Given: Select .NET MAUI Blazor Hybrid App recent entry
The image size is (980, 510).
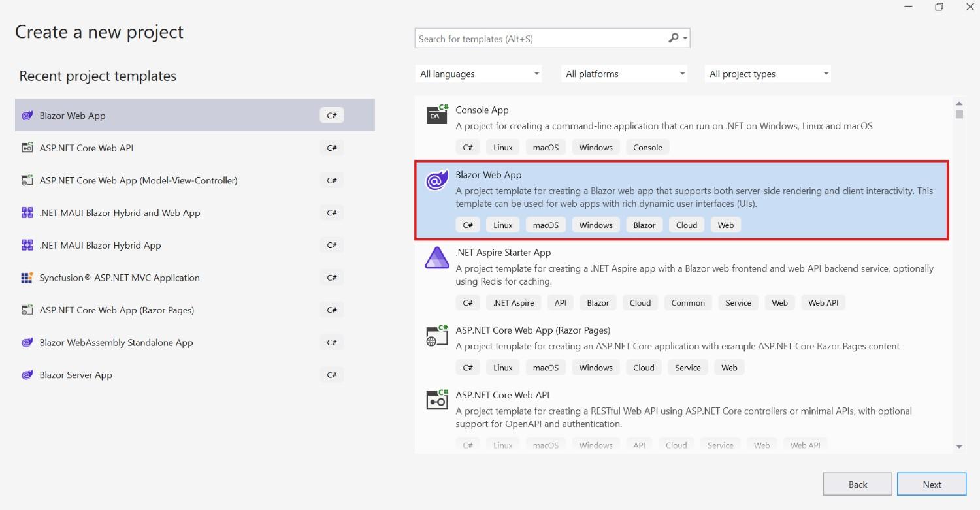Looking at the screenshot, I should pyautogui.click(x=195, y=246).
